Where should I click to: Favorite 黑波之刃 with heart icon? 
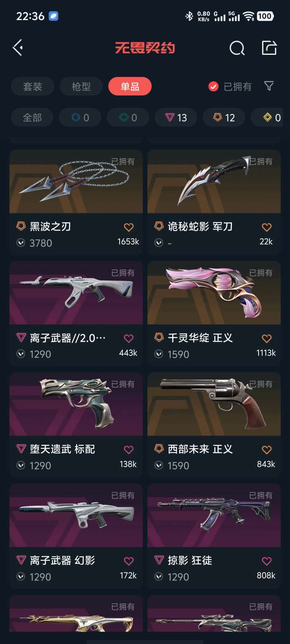point(128,227)
